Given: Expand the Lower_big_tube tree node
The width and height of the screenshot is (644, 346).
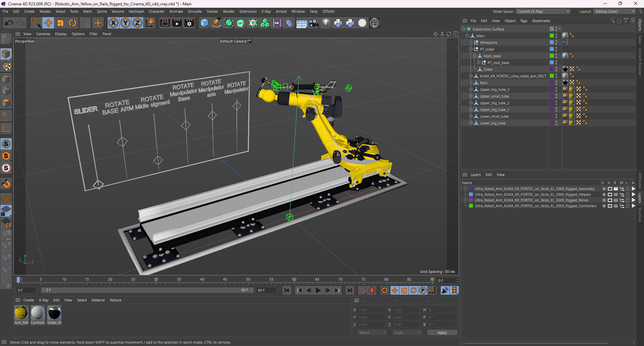Looking at the screenshot, I should tap(471, 123).
